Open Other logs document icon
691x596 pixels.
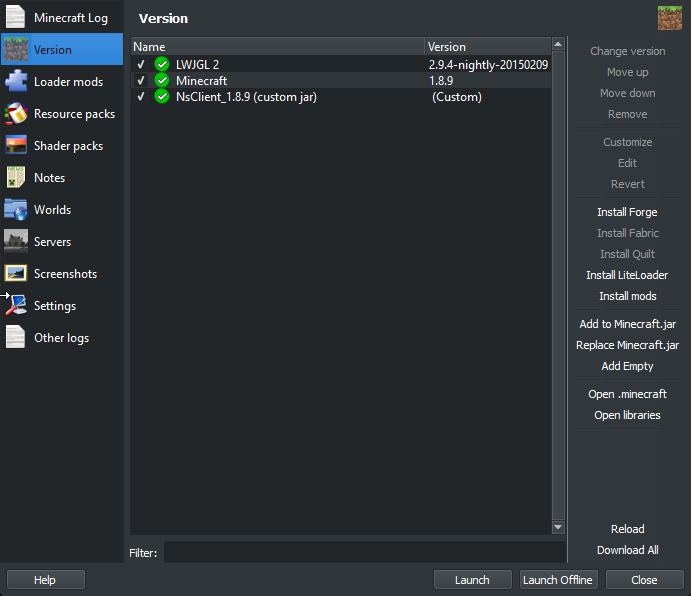click(16, 337)
